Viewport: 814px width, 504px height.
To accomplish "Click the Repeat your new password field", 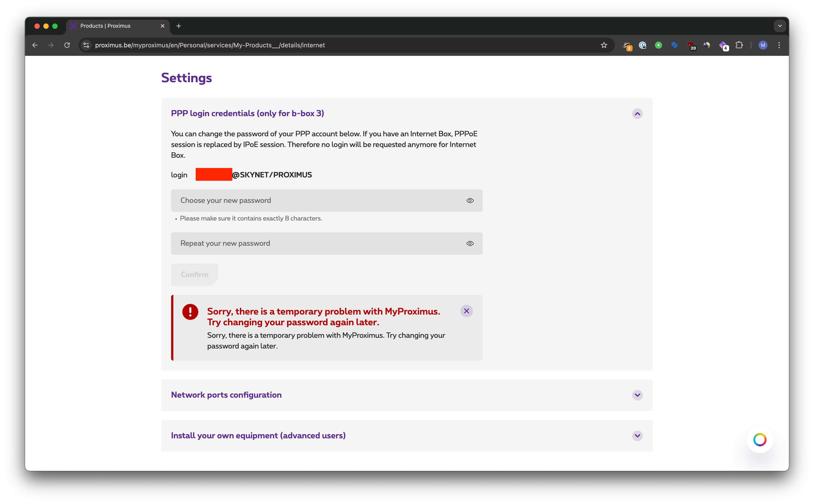I will (327, 244).
